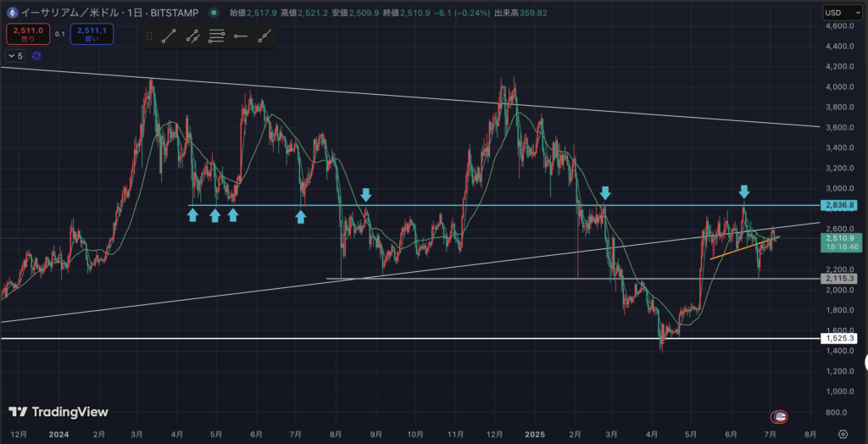Click the green market status dot
Screen dimensions: 868x444
[214, 12]
